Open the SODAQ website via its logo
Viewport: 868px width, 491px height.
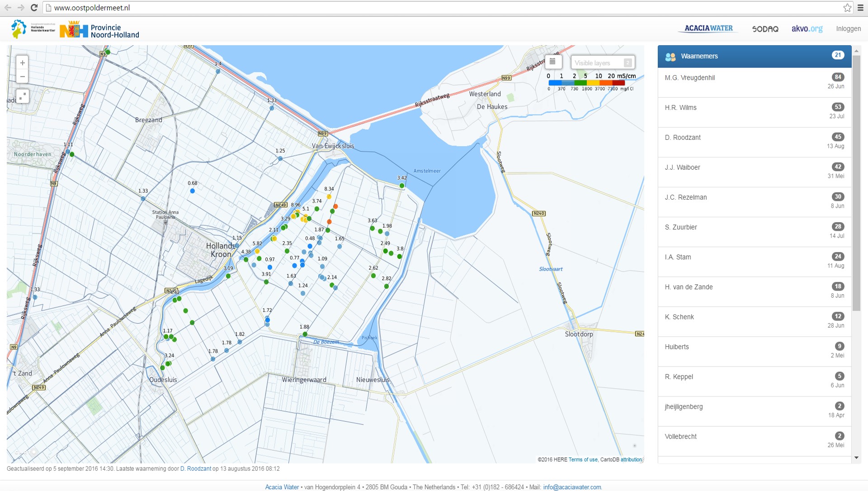(x=765, y=29)
